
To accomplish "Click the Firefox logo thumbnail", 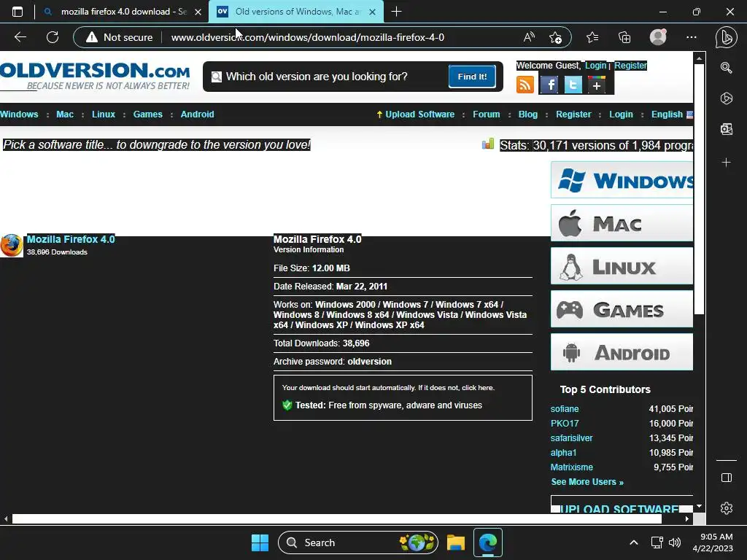I will pyautogui.click(x=12, y=245).
